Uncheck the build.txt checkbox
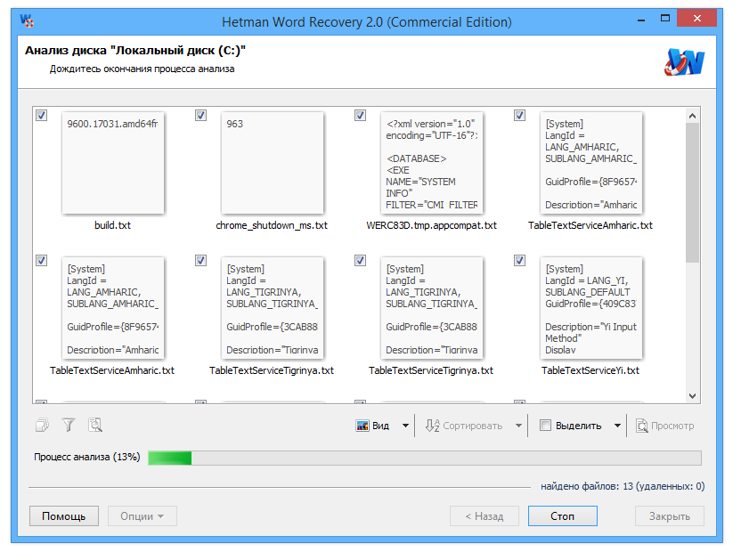The width and height of the screenshot is (741, 560). point(42,116)
